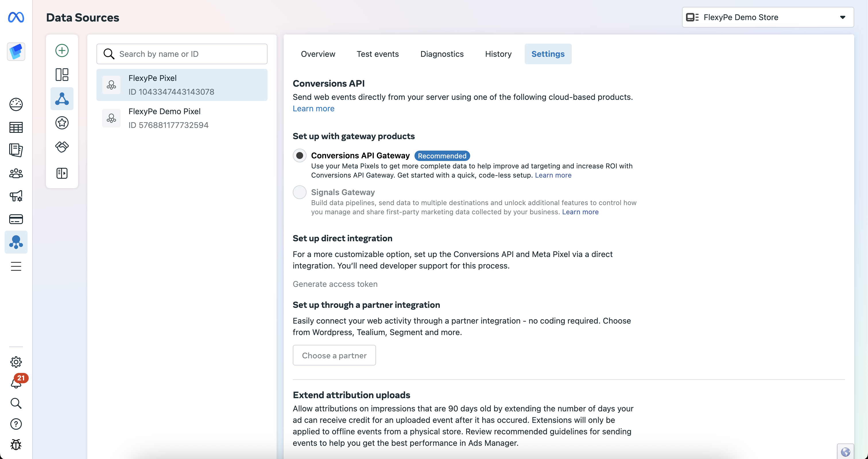Switch to the Diagnostics tab
The image size is (868, 459).
442,54
